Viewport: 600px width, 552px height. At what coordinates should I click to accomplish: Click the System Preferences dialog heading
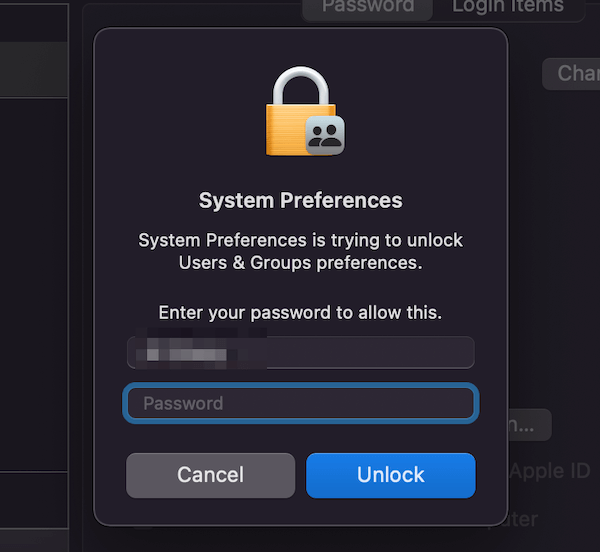pyautogui.click(x=301, y=200)
